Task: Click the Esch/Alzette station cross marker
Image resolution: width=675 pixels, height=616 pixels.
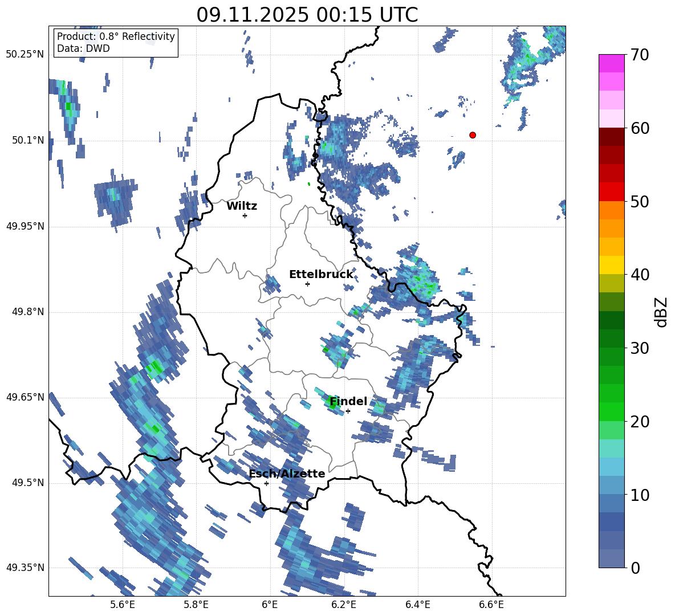Action: coord(266,483)
